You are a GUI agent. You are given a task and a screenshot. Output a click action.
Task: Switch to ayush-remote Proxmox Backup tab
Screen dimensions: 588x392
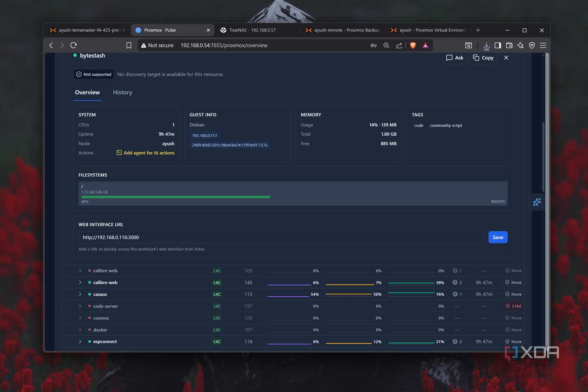(x=342, y=30)
